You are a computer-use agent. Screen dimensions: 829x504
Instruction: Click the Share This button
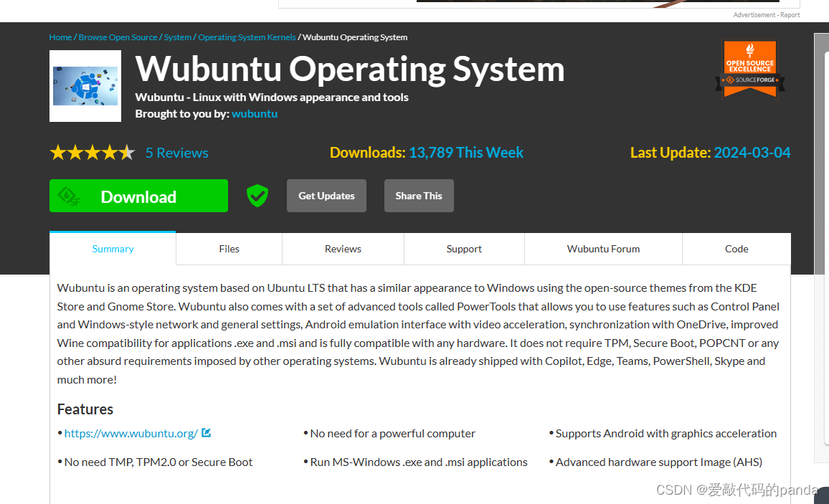pos(419,195)
